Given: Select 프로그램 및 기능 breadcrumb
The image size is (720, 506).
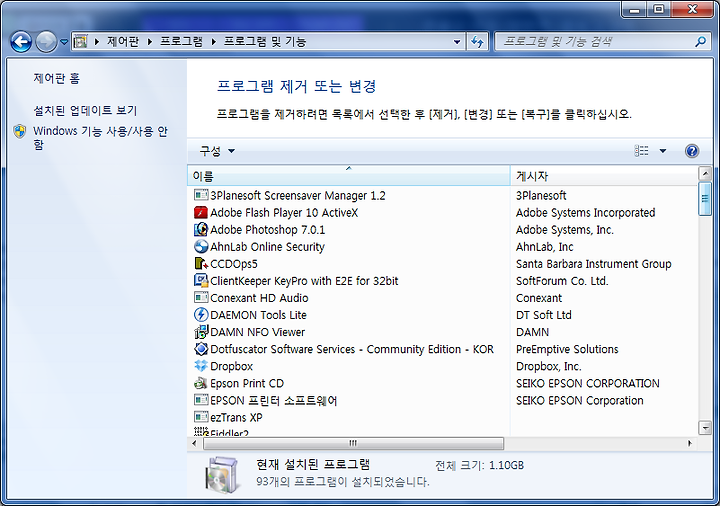Looking at the screenshot, I should (x=265, y=42).
